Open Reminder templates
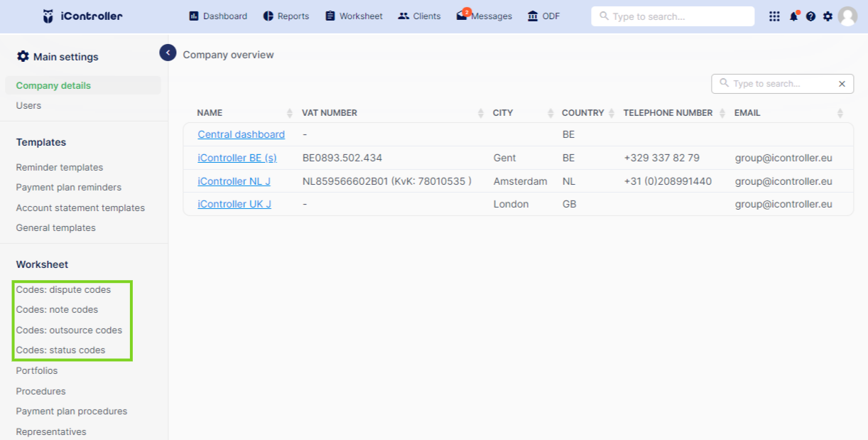868x440 pixels. 60,167
